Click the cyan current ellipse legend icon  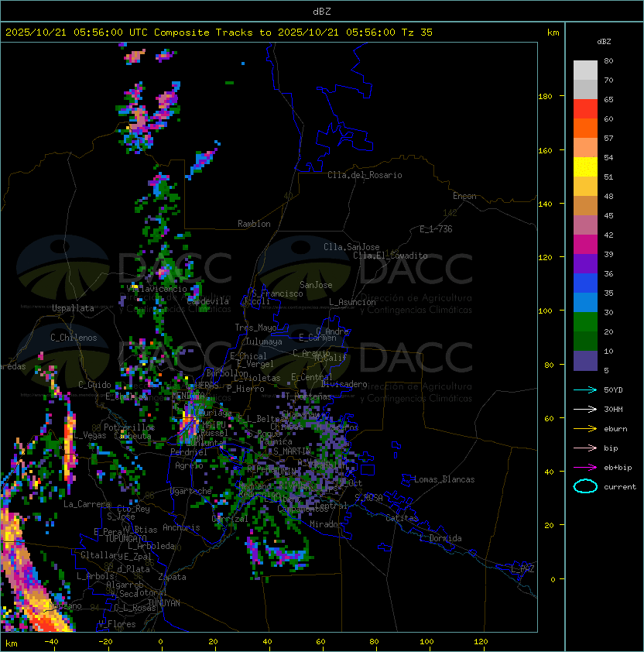pyautogui.click(x=585, y=486)
